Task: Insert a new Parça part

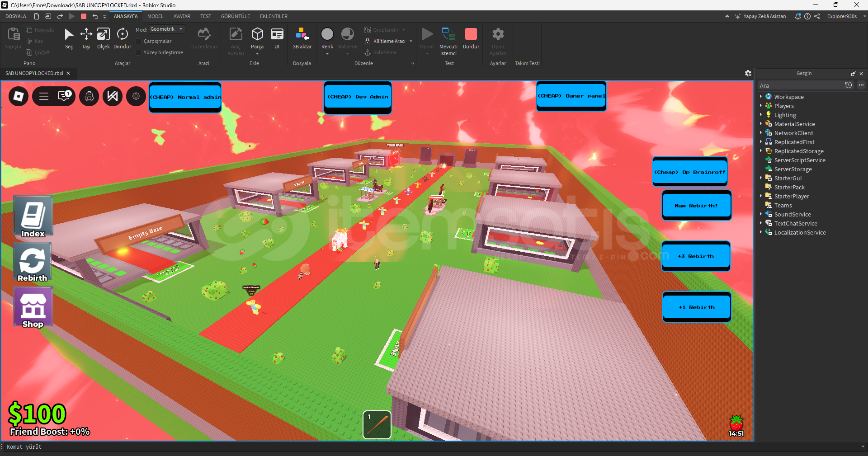Action: point(257,38)
